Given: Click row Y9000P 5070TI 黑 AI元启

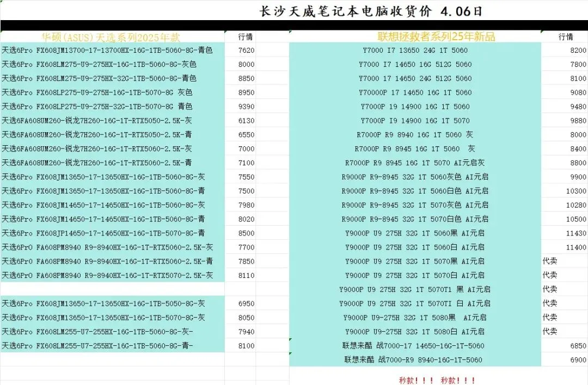Looking at the screenshot, I should tap(415, 289).
